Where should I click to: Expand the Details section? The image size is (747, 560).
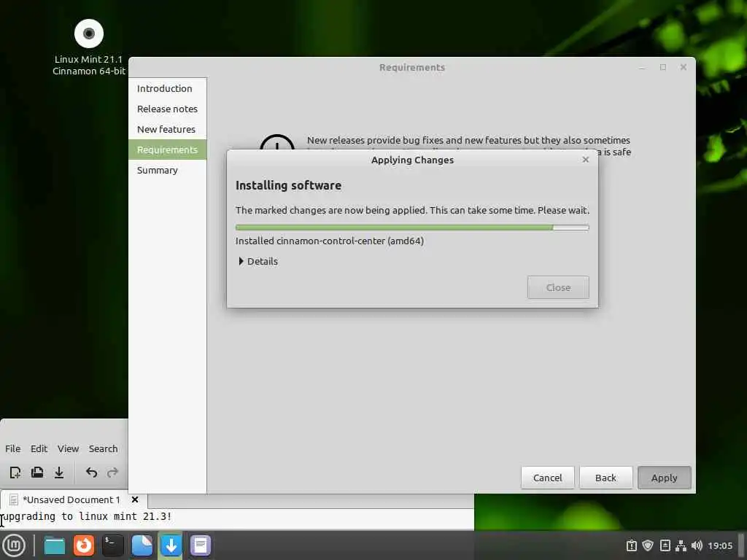[258, 261]
